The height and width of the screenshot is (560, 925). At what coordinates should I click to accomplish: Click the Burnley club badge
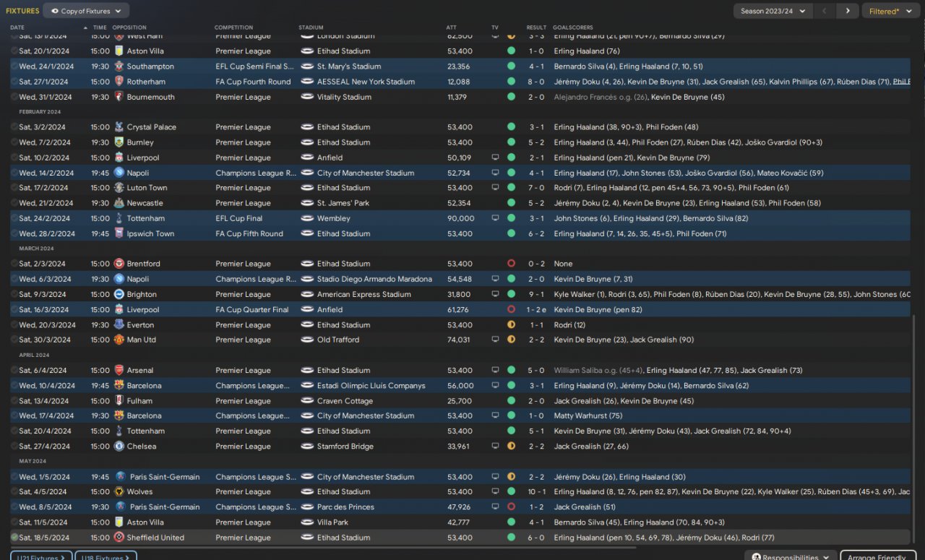coord(119,142)
